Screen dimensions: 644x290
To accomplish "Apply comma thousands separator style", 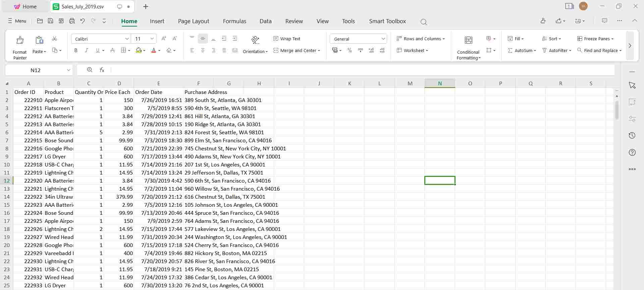I will 361,50.
